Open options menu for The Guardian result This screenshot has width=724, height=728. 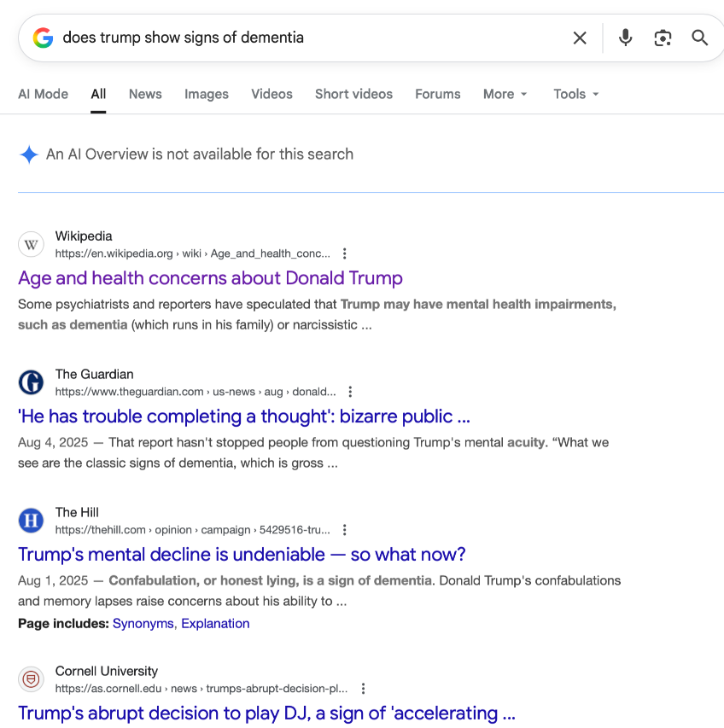(350, 392)
